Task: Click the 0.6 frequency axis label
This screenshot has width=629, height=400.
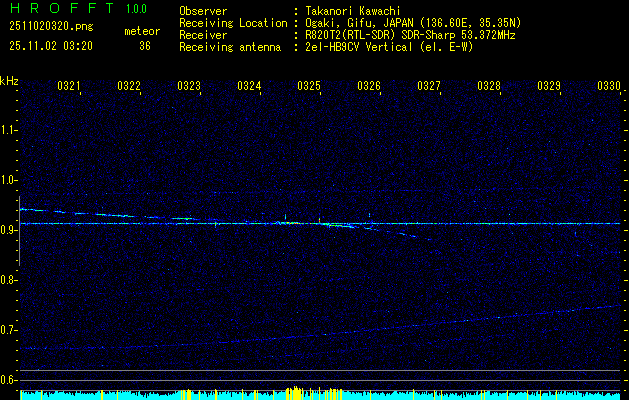Action: tap(9, 380)
